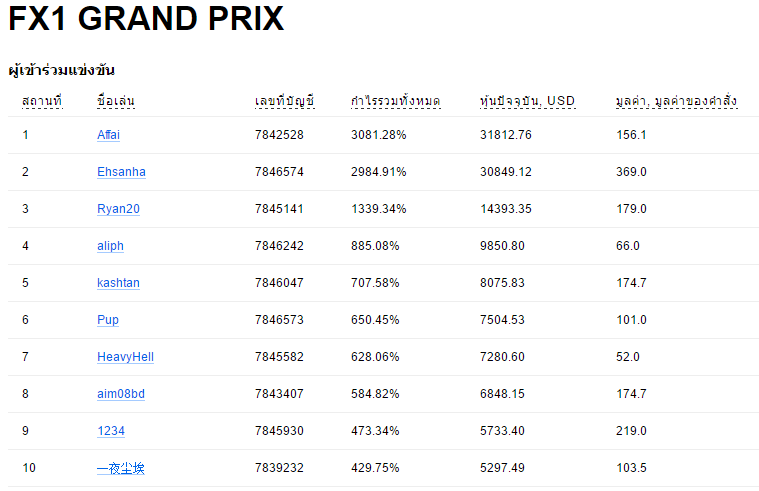Open the Ehsanha participant profile
This screenshot has width=759, height=491.
coord(121,172)
